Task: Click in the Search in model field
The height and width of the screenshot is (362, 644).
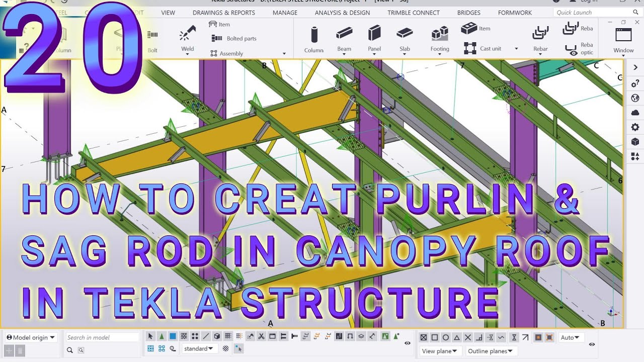Action: pos(103,337)
